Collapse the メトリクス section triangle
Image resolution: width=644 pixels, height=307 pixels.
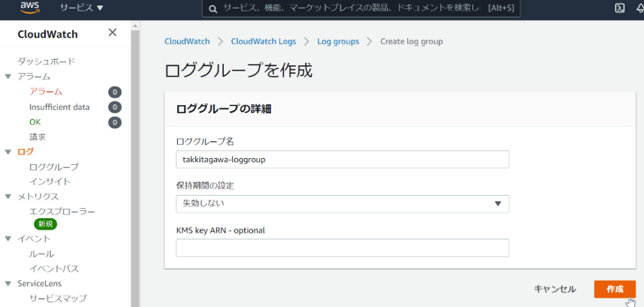[8, 196]
